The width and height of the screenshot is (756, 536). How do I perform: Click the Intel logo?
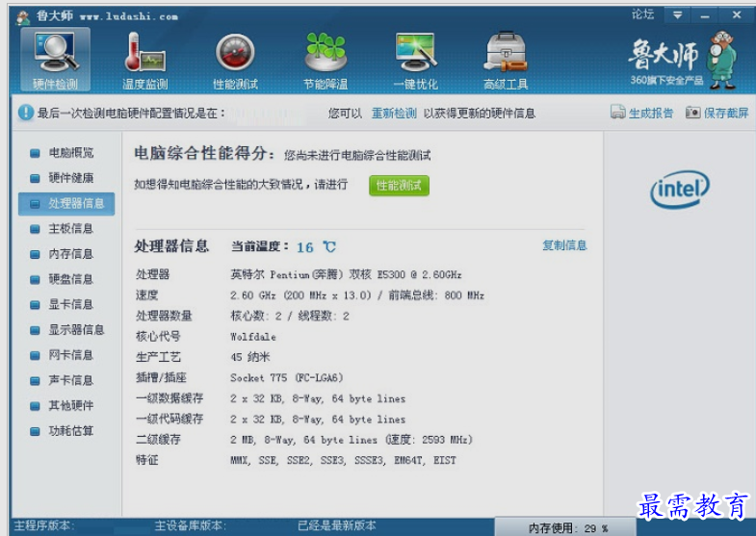679,190
